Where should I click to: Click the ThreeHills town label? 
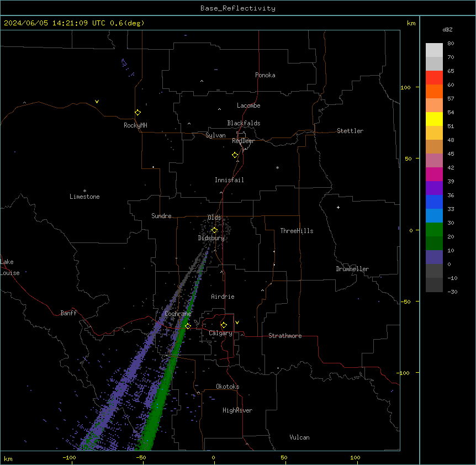point(297,231)
